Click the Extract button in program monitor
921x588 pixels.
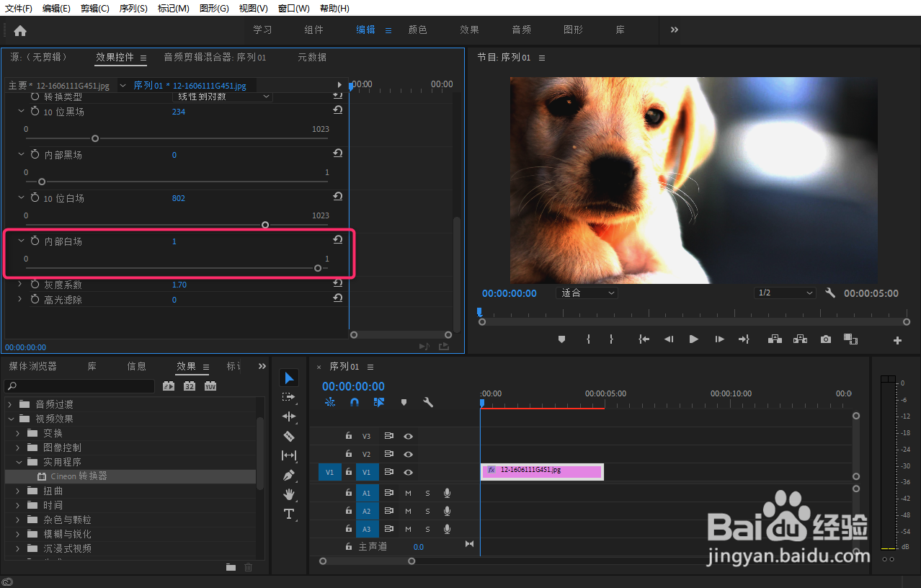click(x=800, y=339)
